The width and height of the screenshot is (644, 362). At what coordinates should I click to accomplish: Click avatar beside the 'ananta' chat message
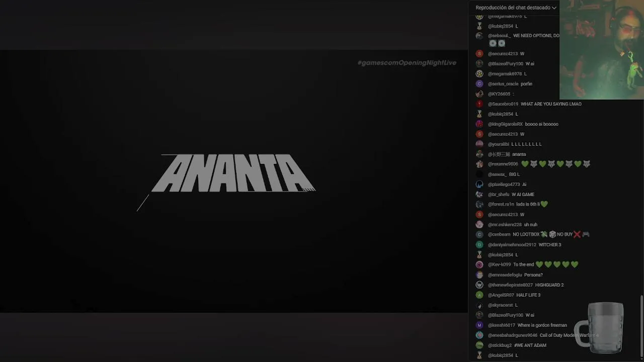[479, 154]
